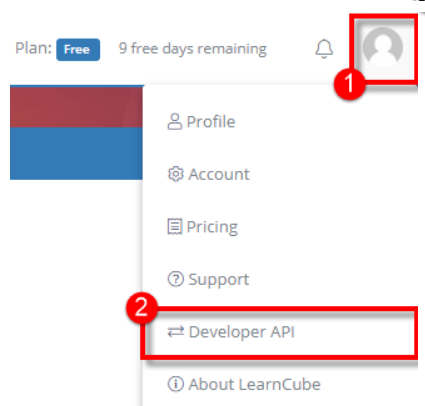Image resolution: width=425 pixels, height=406 pixels.
Task: Click the question mark icon beside Support
Action: 175,279
